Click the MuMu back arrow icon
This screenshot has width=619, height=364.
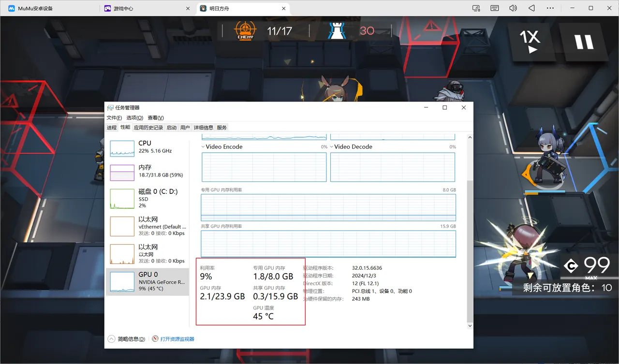pos(531,8)
